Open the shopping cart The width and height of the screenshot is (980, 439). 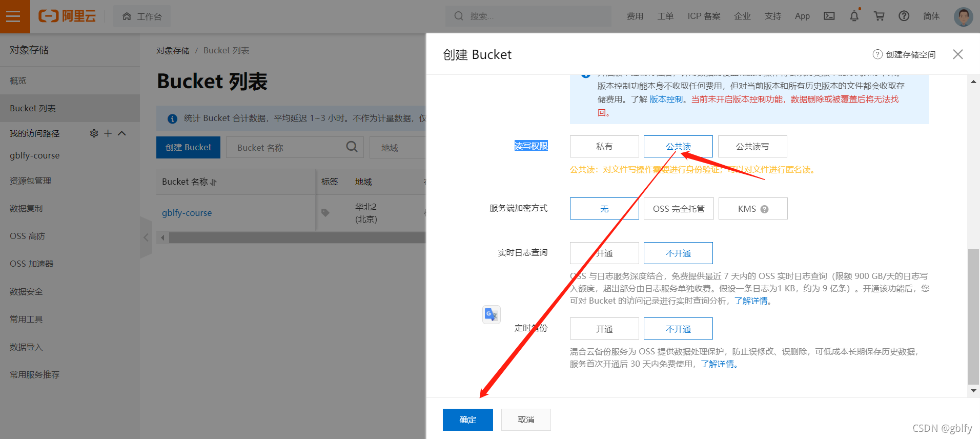click(880, 16)
